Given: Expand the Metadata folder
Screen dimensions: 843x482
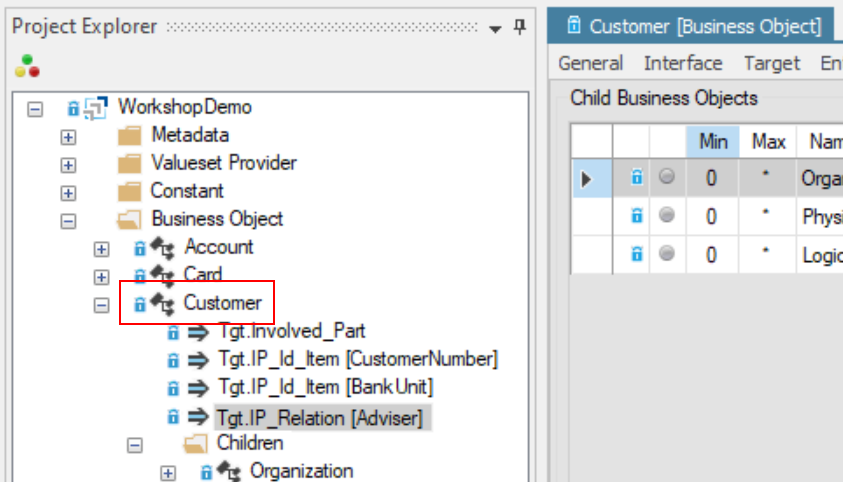Looking at the screenshot, I should (x=68, y=136).
